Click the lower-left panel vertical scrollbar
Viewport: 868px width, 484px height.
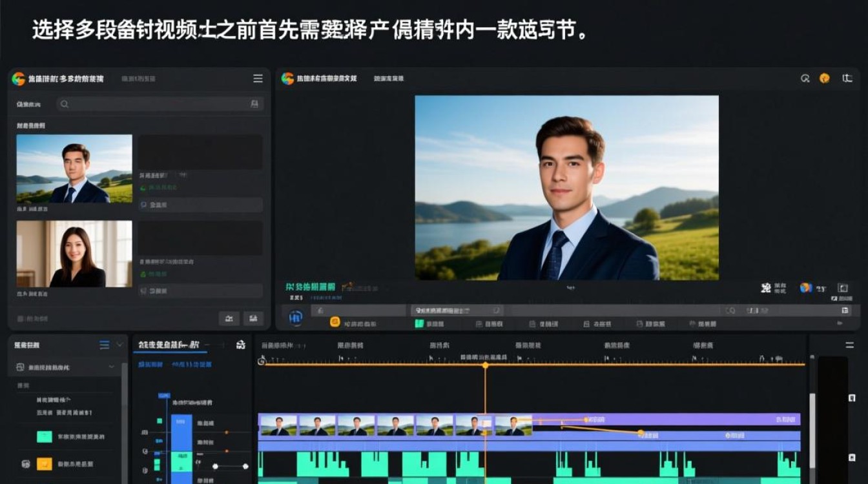point(125,423)
